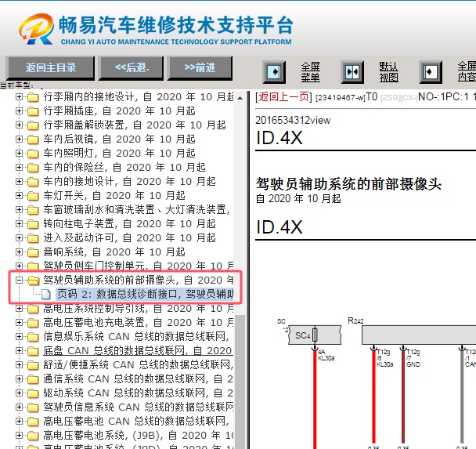Click R242 component block in diagram
Viewport: 476px width, 449px height.
coord(419,335)
